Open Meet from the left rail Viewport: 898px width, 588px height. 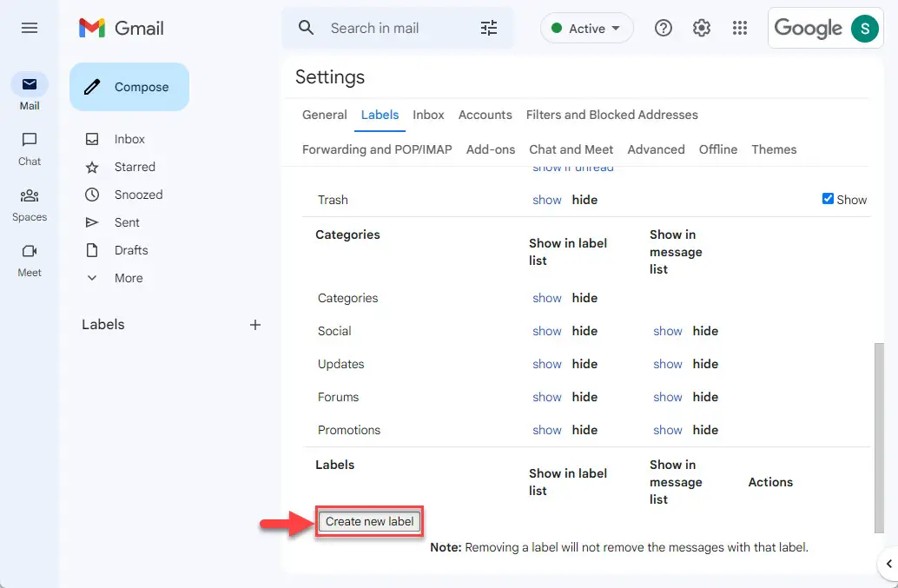pyautogui.click(x=30, y=261)
